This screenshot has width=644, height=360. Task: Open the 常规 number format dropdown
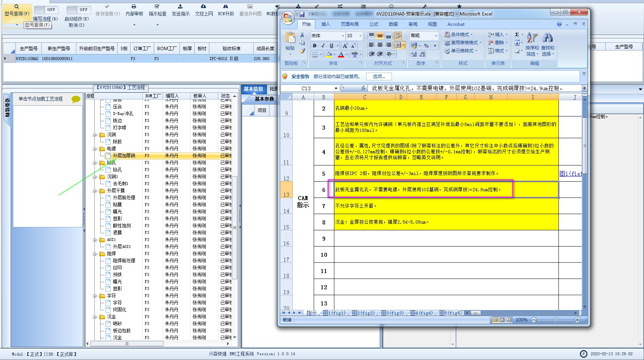point(436,36)
